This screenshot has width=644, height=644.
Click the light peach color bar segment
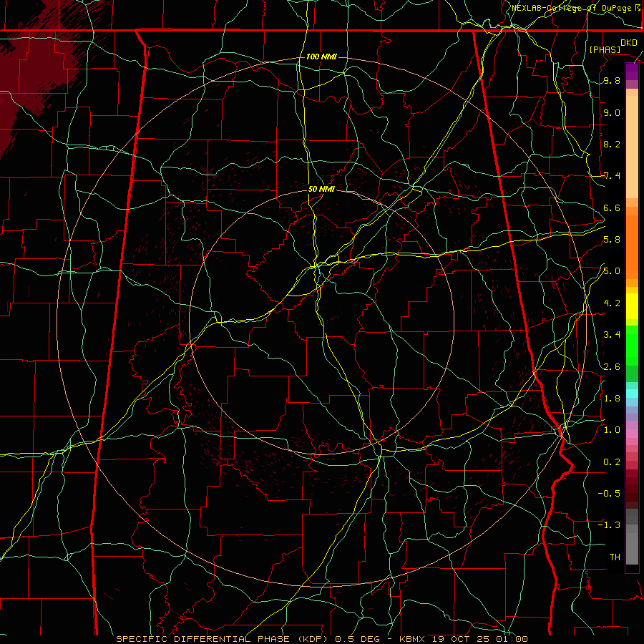click(x=632, y=147)
